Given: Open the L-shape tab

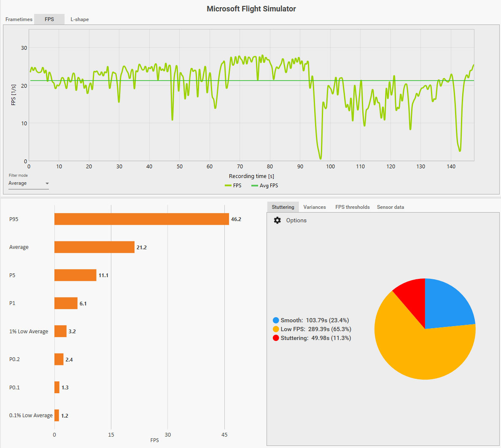Looking at the screenshot, I should [x=80, y=19].
